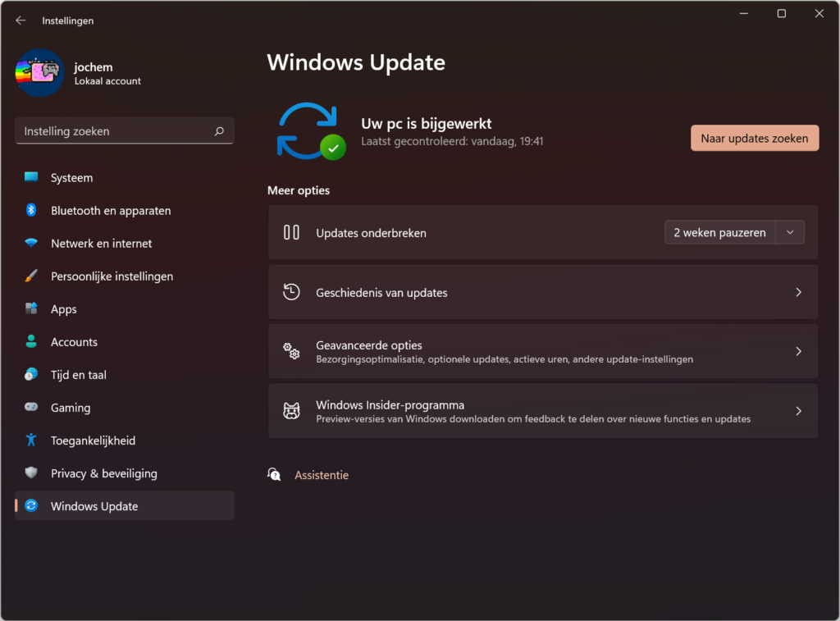Open Windows Insider-programma
840x621 pixels.
click(x=543, y=411)
